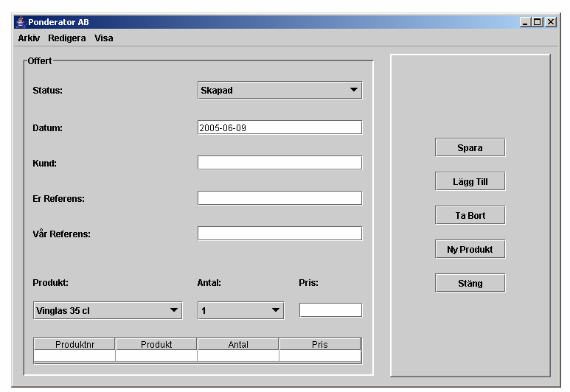This screenshot has width=570, height=392.
Task: Click the Vår Referens: label
Action: pos(61,234)
